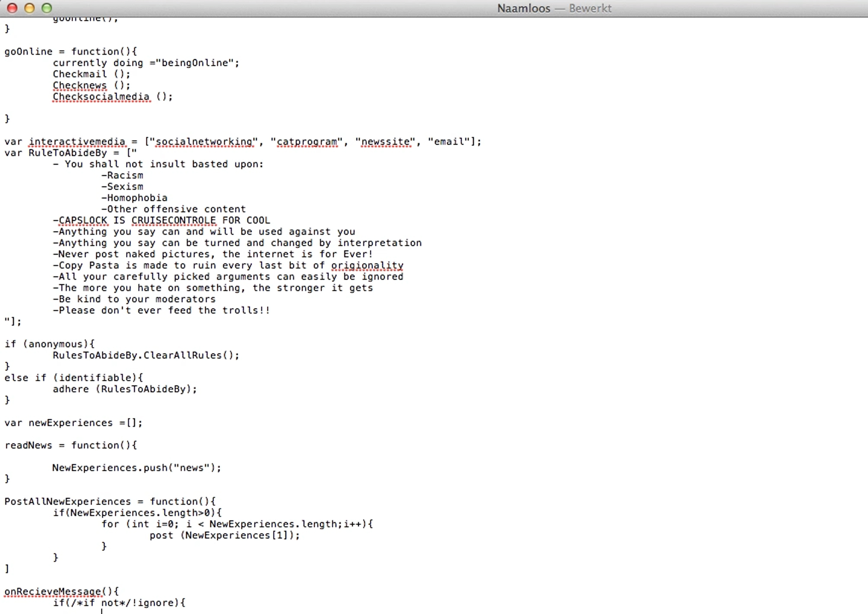Place cursor in RulesToAbideBy.ClearAllRules line
The width and height of the screenshot is (868, 614).
(145, 356)
